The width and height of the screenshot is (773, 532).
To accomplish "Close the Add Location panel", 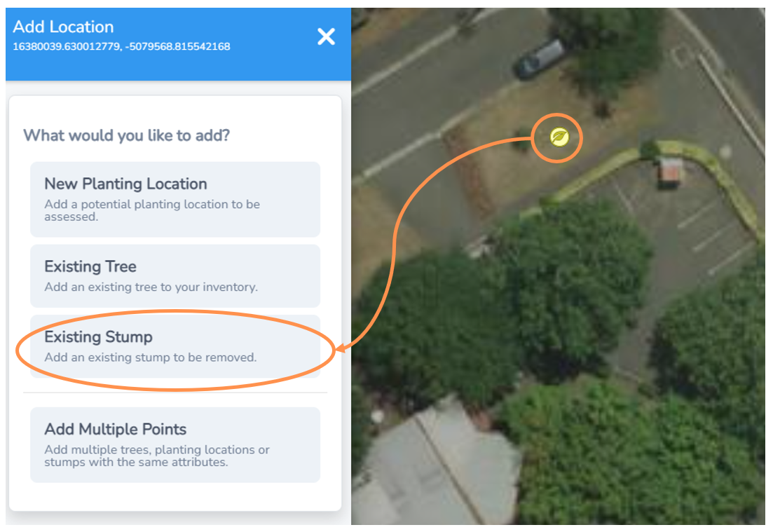I will pos(326,36).
